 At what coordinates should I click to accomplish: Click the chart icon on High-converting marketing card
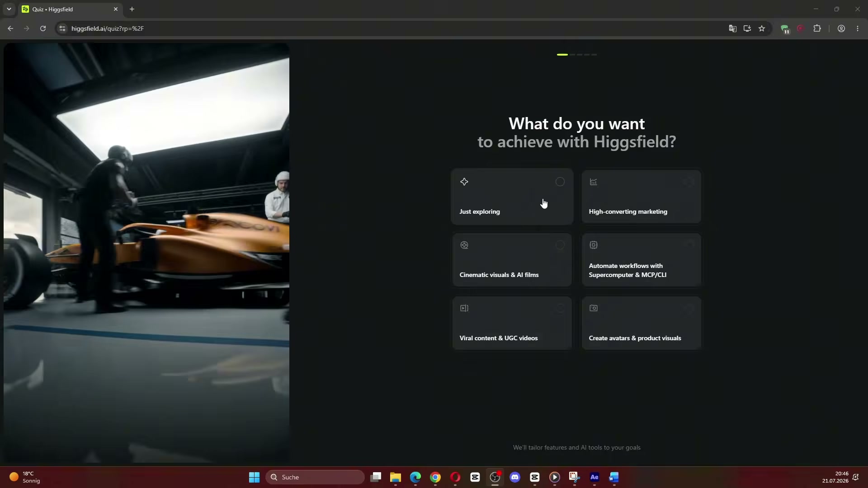(x=594, y=182)
